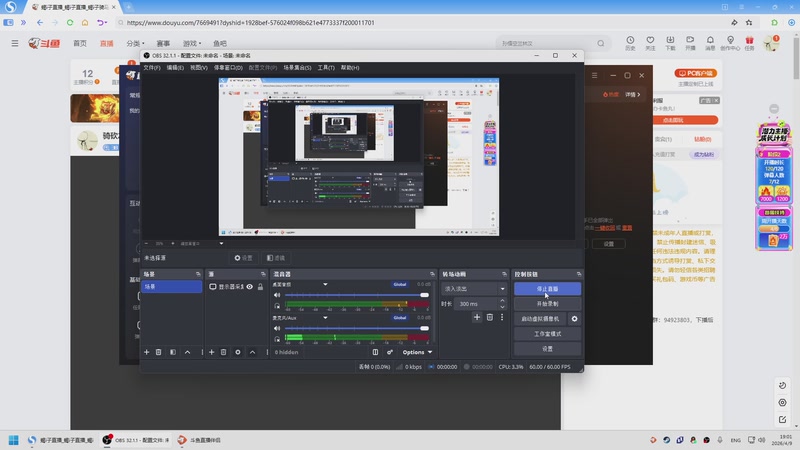Add a new scene with plus icon
Image resolution: width=800 pixels, height=450 pixels.
coord(146,352)
